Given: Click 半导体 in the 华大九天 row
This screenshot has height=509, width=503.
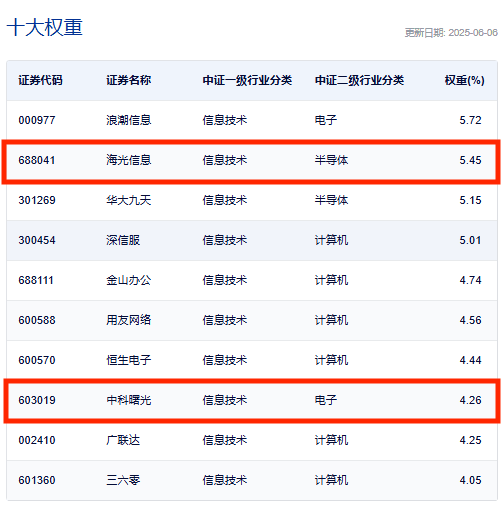Looking at the screenshot, I should tap(331, 200).
